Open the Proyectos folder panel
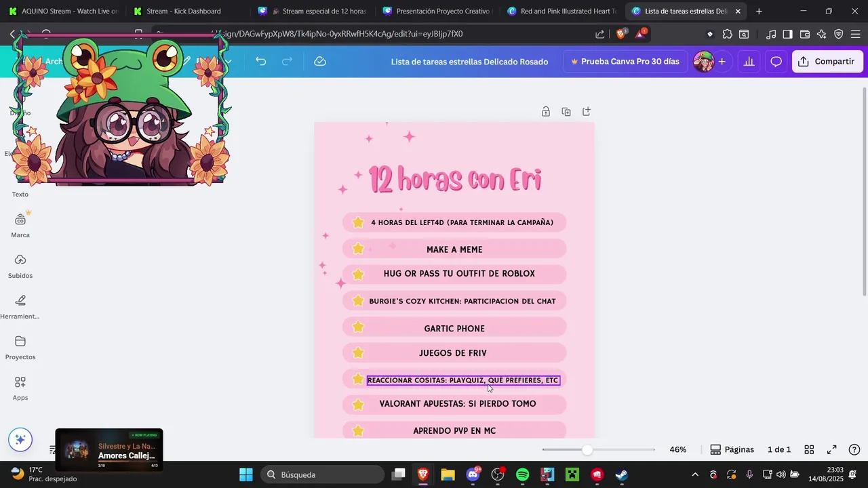Screen dimensions: 868x488 pos(20,347)
